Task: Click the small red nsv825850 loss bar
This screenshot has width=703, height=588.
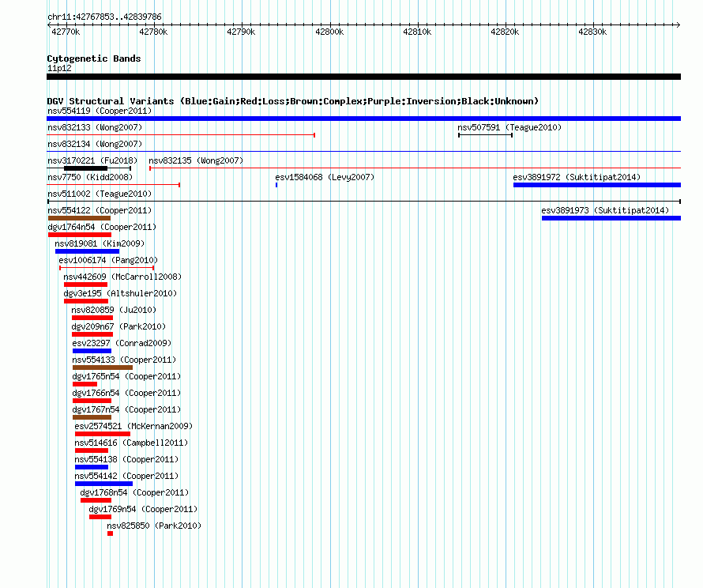Action: click(111, 533)
